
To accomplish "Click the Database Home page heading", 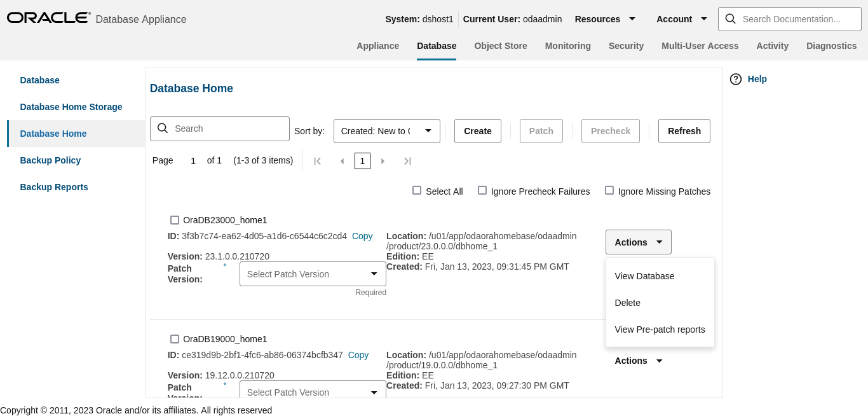I will pos(191,88).
